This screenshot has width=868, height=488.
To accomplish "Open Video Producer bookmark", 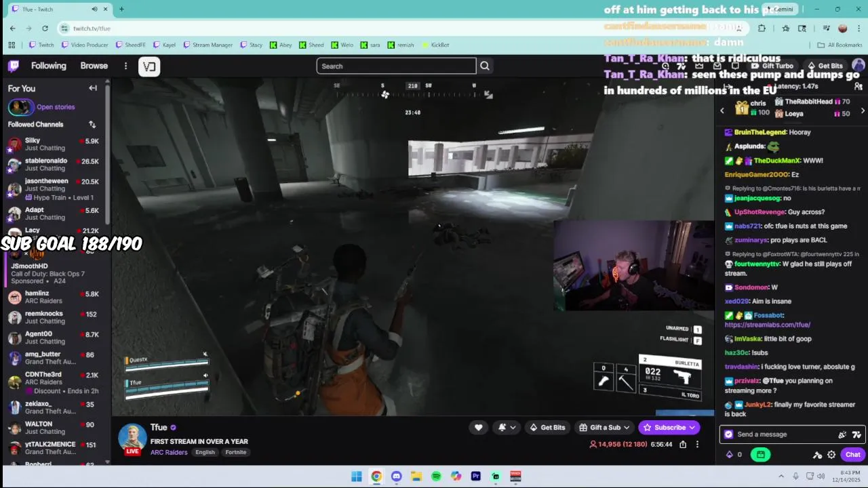I will 85,45.
